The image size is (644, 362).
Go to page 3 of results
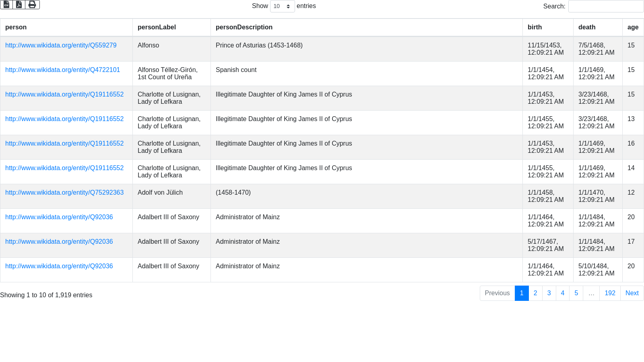click(x=549, y=293)
